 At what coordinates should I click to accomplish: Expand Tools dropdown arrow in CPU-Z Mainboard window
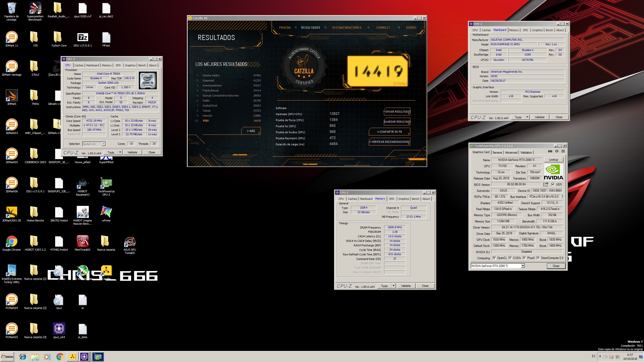click(528, 117)
